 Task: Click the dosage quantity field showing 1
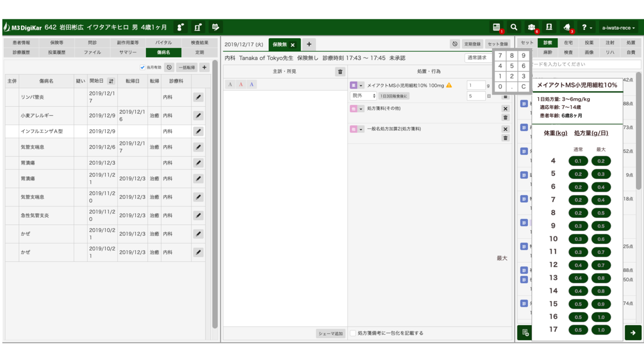coord(475,85)
